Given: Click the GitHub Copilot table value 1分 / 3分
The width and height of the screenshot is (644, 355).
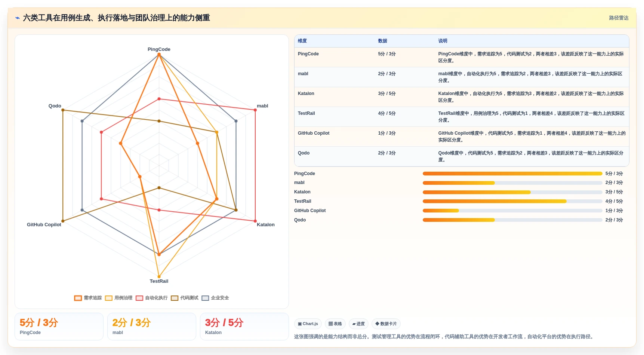Looking at the screenshot, I should click(x=387, y=133).
